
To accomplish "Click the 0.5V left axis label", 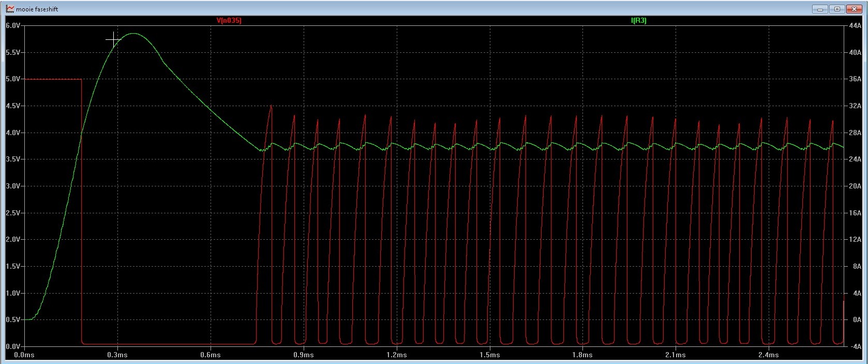I will [13, 319].
